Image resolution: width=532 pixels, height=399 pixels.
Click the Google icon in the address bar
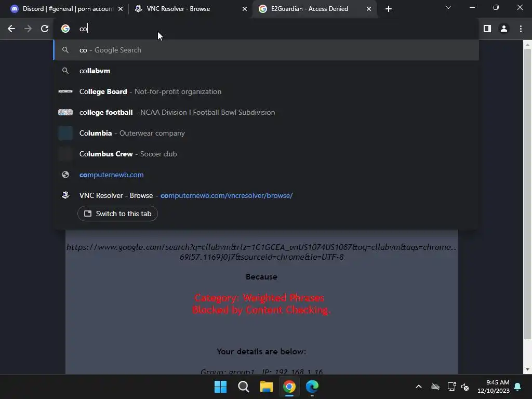pyautogui.click(x=65, y=29)
